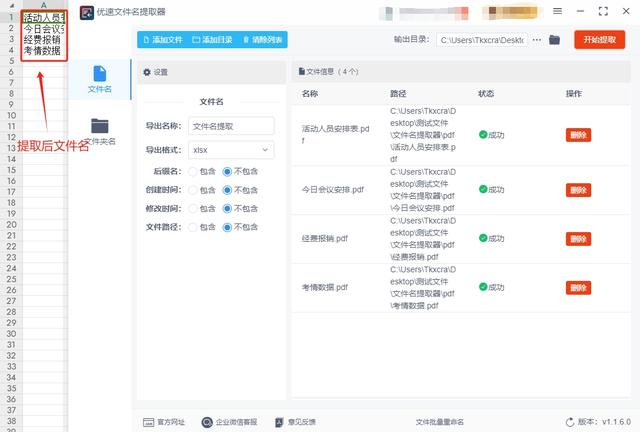This screenshot has width=640, height=432.
Task: Click the 路径 column header
Action: (398, 94)
